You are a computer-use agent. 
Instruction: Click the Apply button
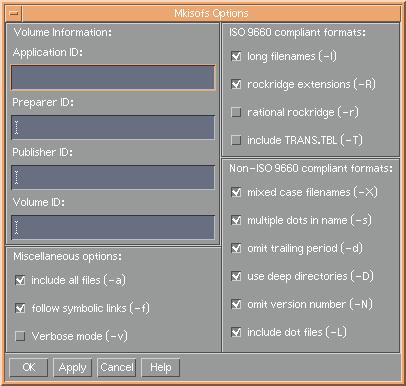72,367
